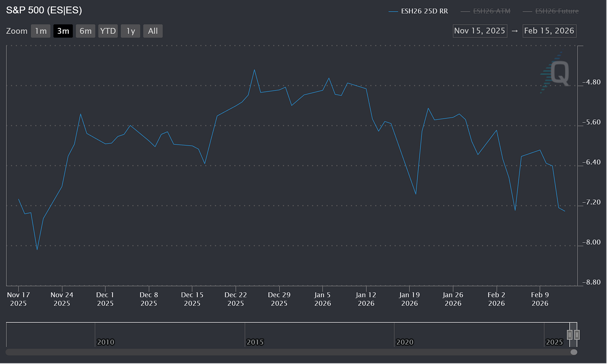Click the Dec 22 2025 axis label
This screenshot has width=607, height=364.
[x=236, y=299]
